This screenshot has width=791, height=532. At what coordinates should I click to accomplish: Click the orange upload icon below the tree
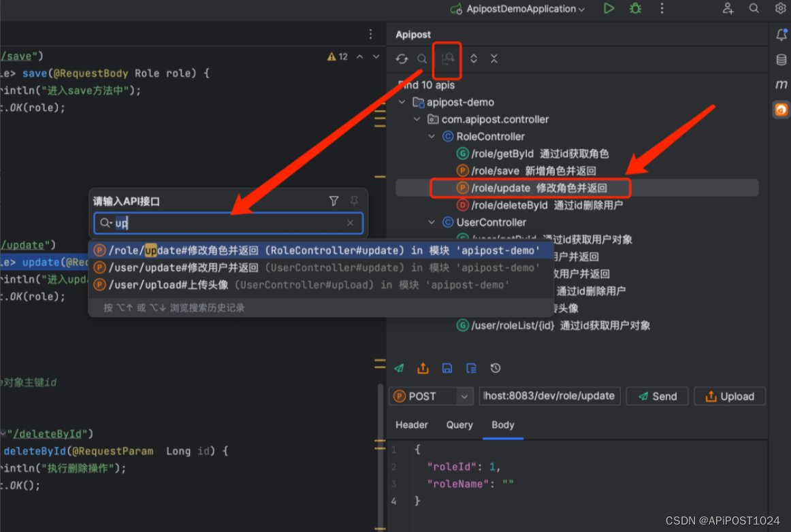tap(423, 368)
